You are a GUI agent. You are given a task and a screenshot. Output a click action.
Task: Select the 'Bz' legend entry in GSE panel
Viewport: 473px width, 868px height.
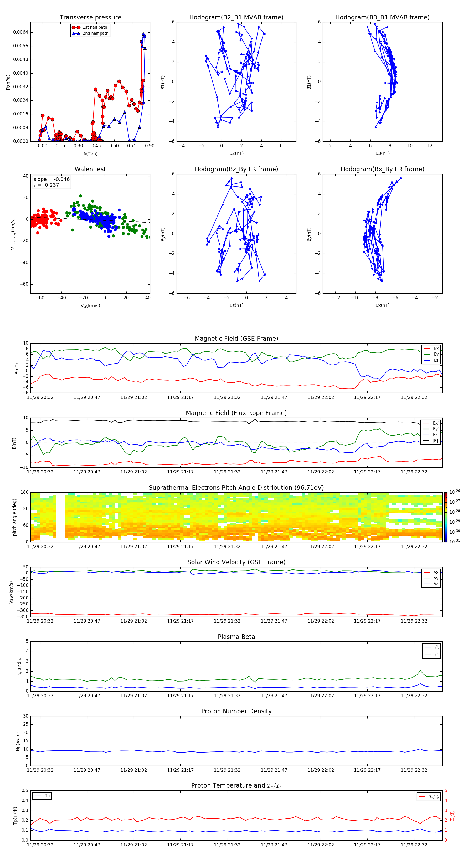431,360
